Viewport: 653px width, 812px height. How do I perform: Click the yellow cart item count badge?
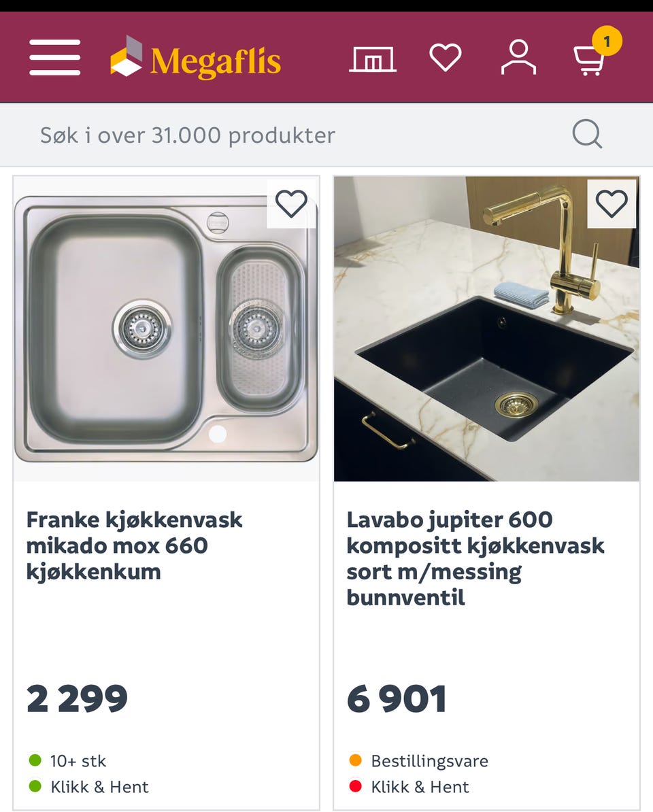click(607, 42)
